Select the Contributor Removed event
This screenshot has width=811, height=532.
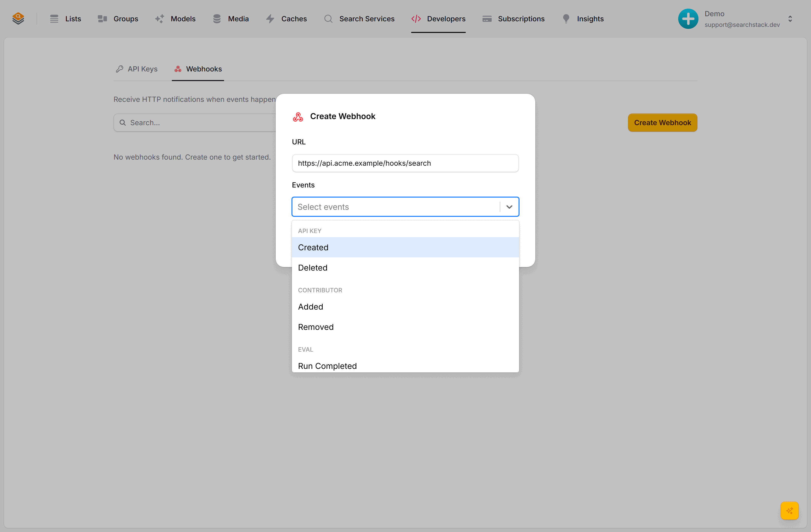(405, 327)
